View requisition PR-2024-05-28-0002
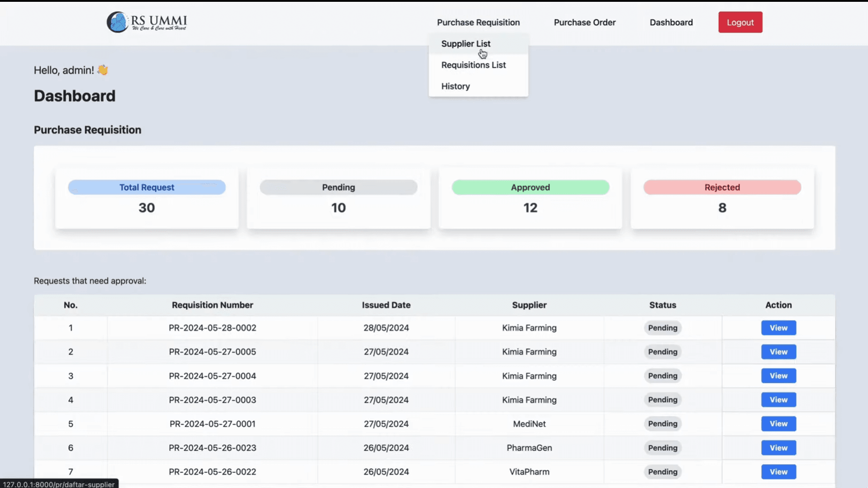This screenshot has height=488, width=868. point(778,327)
